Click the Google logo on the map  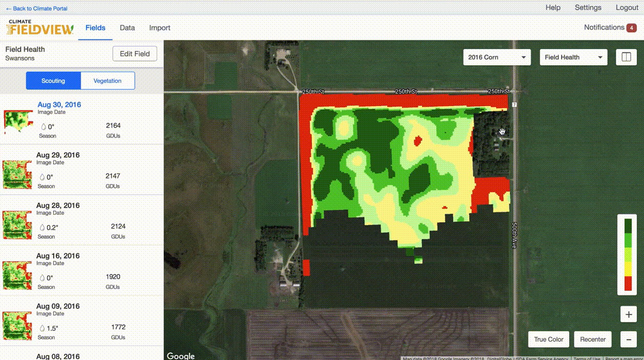click(180, 356)
